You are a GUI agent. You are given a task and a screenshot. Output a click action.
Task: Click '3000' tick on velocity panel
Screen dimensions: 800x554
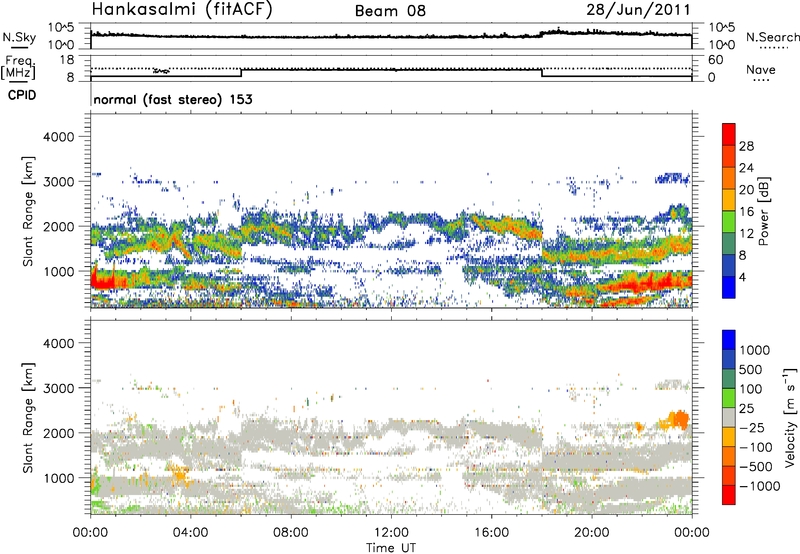(58, 388)
